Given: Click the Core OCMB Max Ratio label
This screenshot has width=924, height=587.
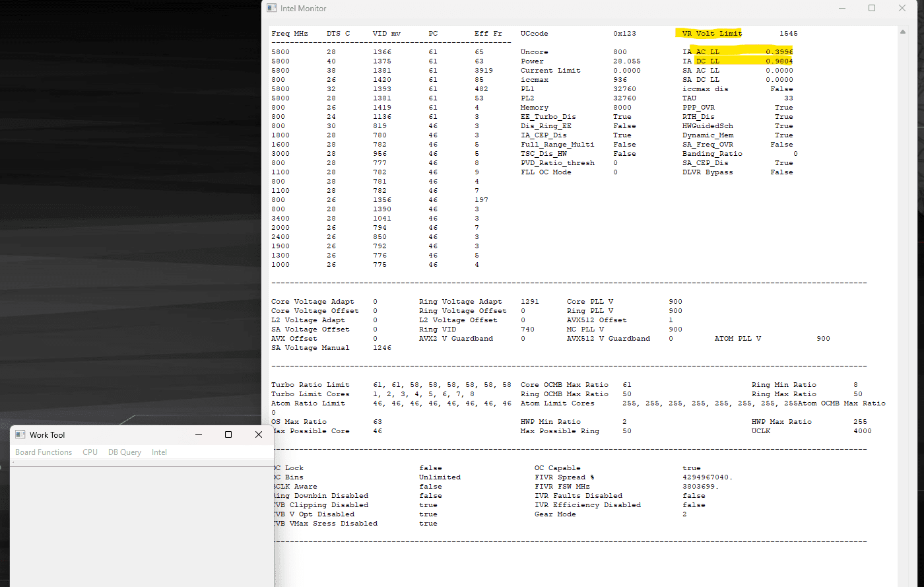Looking at the screenshot, I should click(564, 384).
